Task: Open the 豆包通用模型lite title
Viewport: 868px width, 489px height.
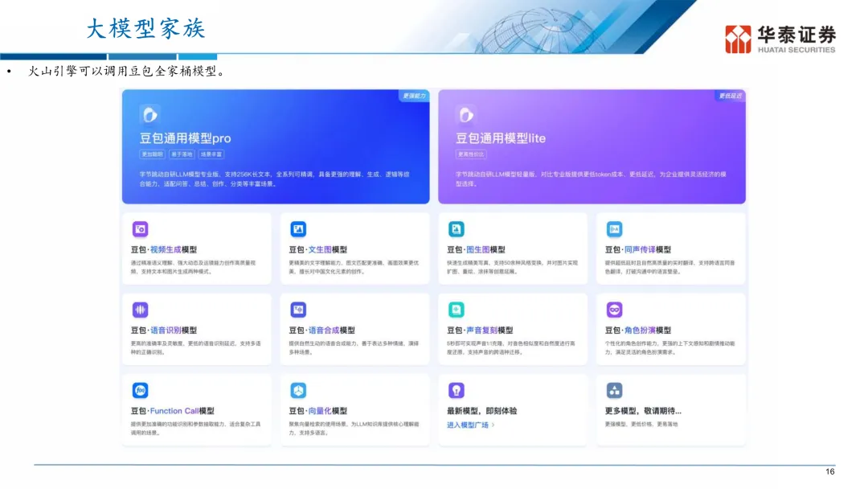Action: tap(501, 138)
